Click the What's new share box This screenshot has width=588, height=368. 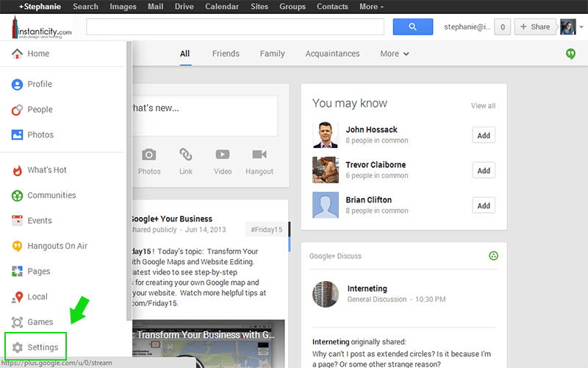[x=205, y=116]
